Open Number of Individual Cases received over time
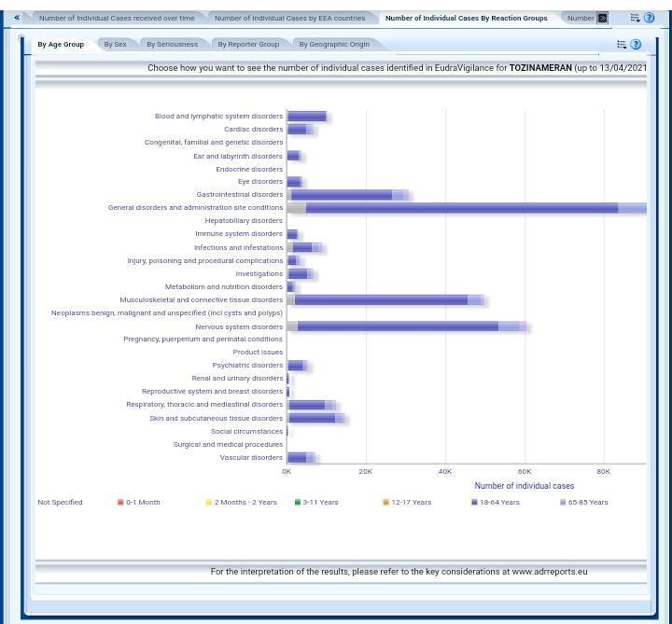The height and width of the screenshot is (624, 672). tap(117, 18)
